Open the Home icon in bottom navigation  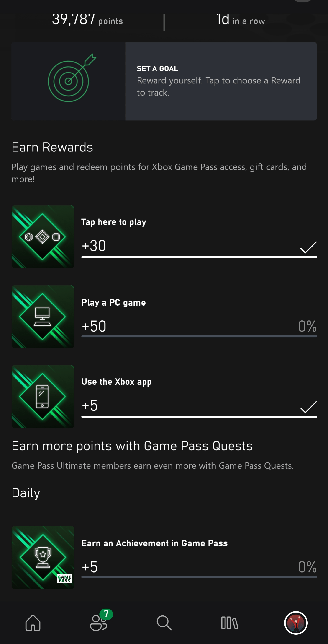click(33, 623)
